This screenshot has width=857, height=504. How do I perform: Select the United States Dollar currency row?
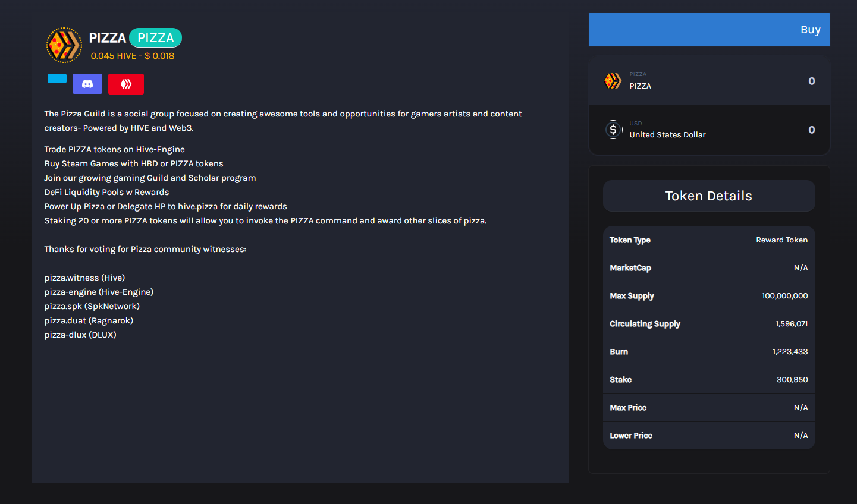[710, 130]
